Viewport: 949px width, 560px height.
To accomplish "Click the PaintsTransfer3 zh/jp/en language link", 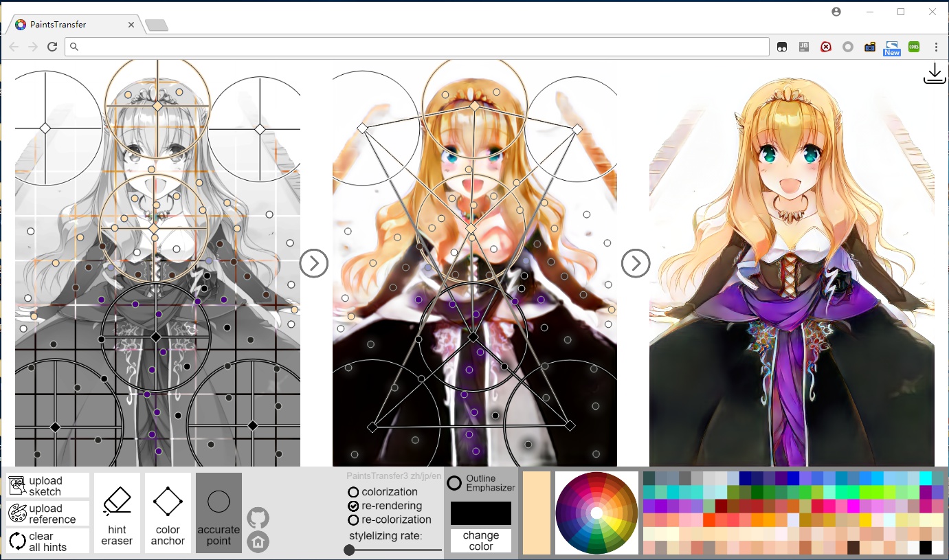I will [x=394, y=475].
